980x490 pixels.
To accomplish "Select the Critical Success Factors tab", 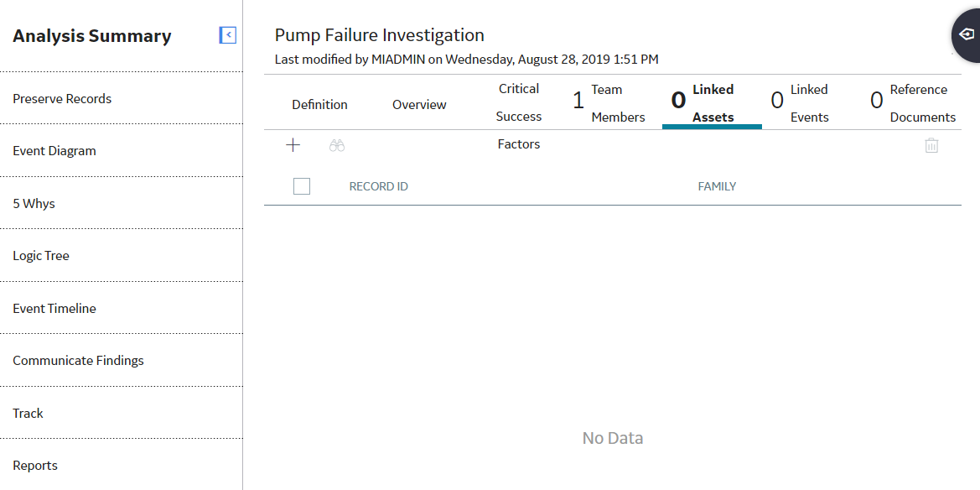I will point(519,117).
